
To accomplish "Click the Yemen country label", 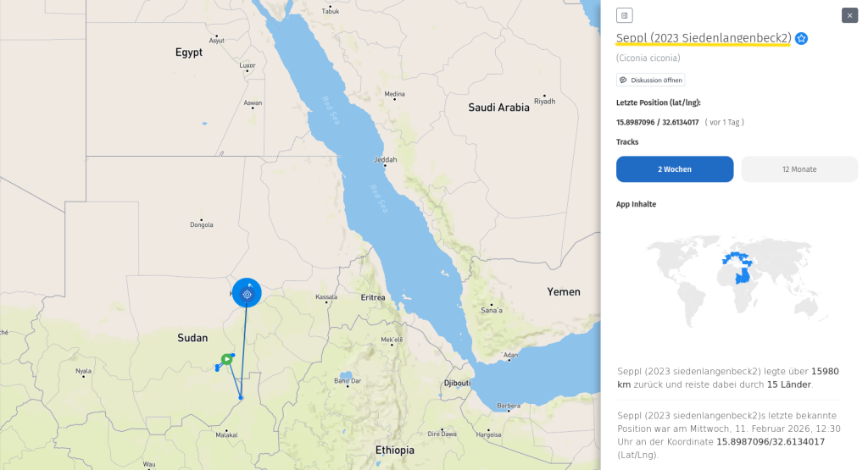I will pyautogui.click(x=564, y=292).
